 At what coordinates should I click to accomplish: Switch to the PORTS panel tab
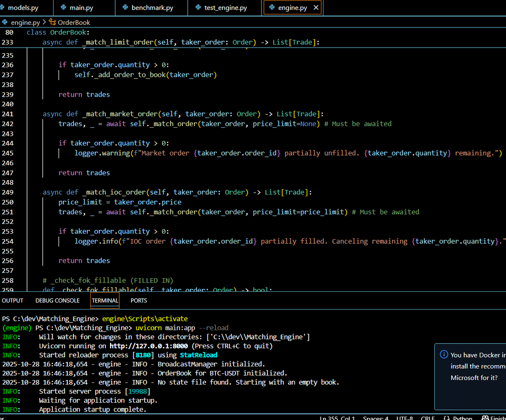click(139, 301)
